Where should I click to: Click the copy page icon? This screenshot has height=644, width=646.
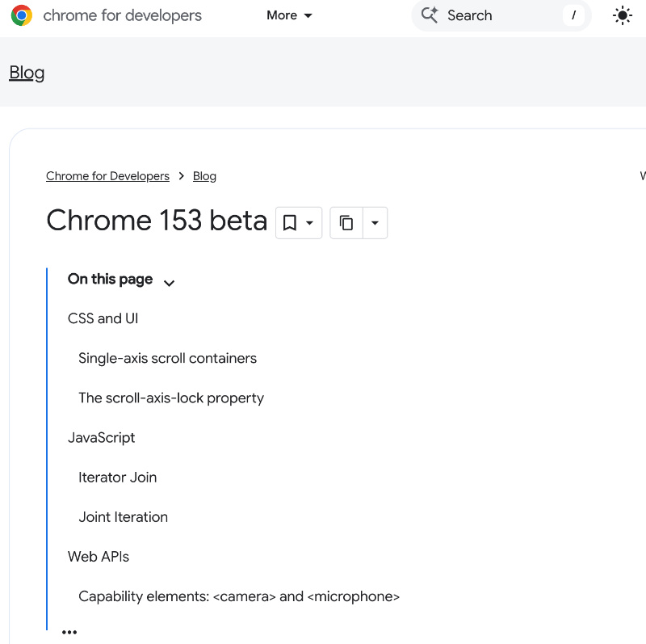coord(346,223)
